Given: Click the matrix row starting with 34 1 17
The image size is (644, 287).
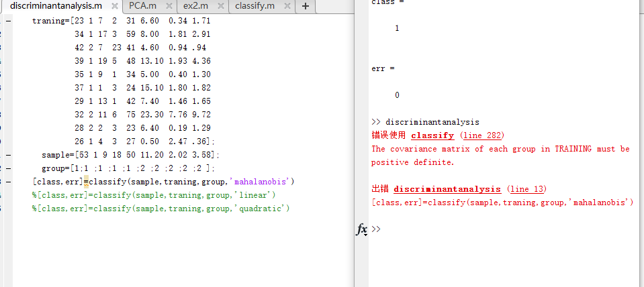Looking at the screenshot, I should pos(142,34).
